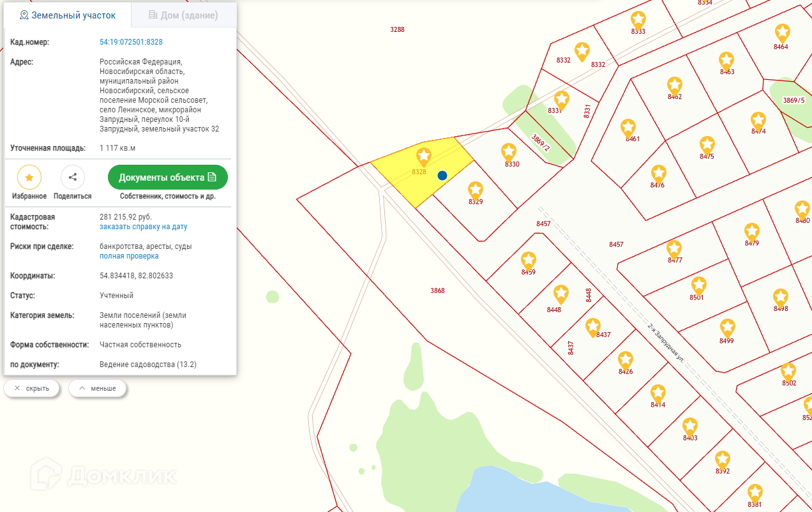This screenshot has height=512, width=812.
Task: Select the star marker of parcel 8501
Action: point(699,285)
